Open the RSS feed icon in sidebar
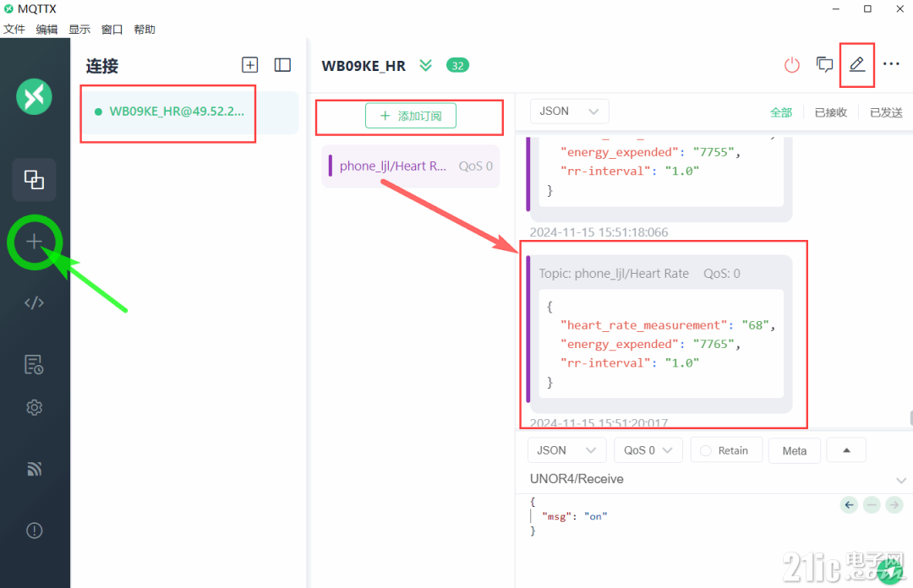Viewport: 913px width, 588px height. pos(34,469)
